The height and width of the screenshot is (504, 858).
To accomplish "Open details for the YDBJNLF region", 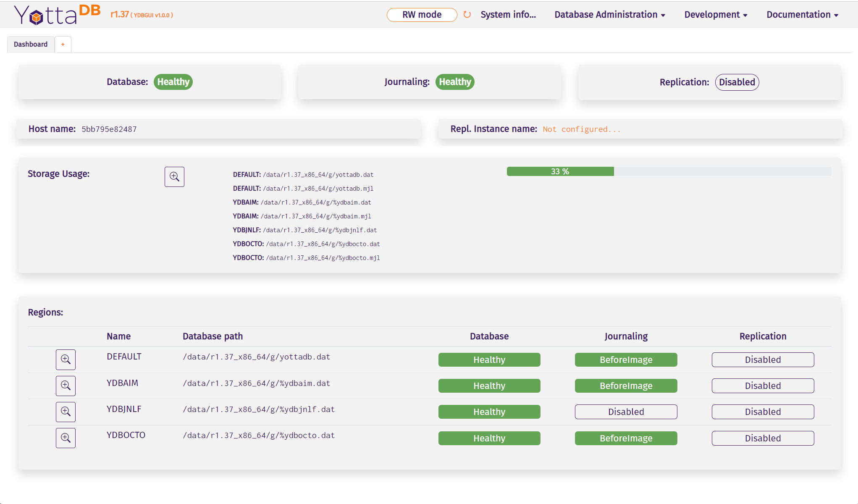I will click(x=66, y=412).
